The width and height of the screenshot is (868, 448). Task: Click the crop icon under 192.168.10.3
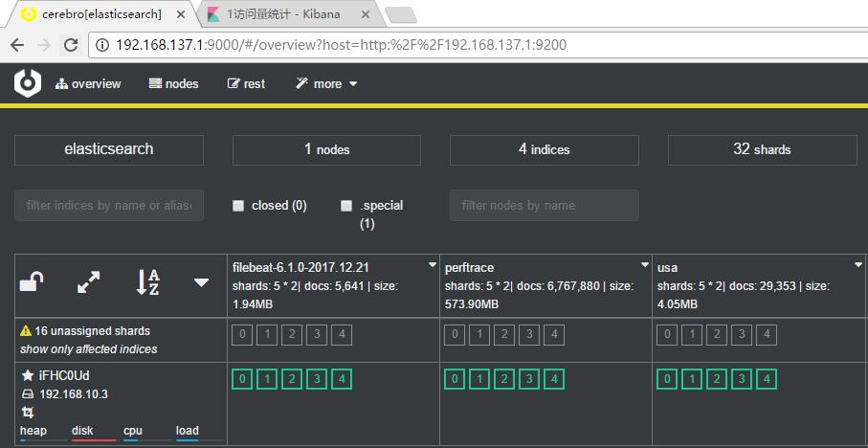tap(28, 413)
